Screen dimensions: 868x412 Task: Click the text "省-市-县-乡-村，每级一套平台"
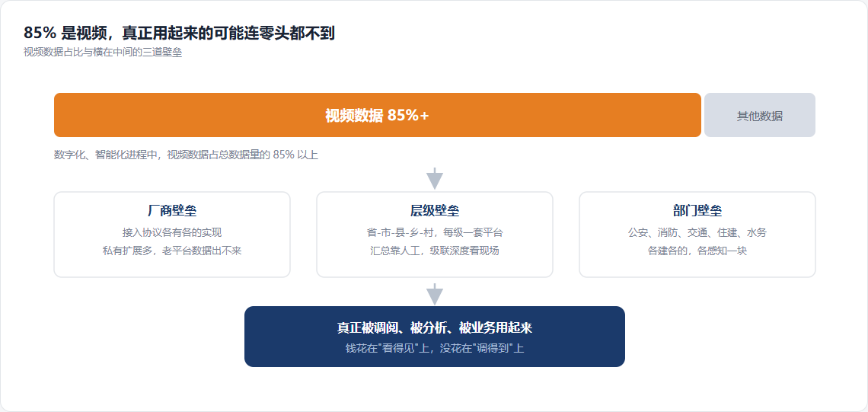pyautogui.click(x=435, y=232)
